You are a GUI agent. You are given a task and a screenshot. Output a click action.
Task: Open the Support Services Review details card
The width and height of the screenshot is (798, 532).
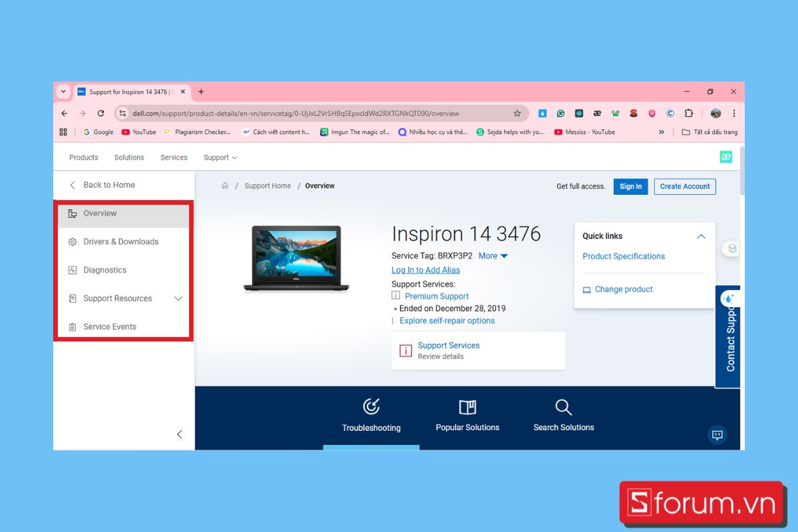479,350
